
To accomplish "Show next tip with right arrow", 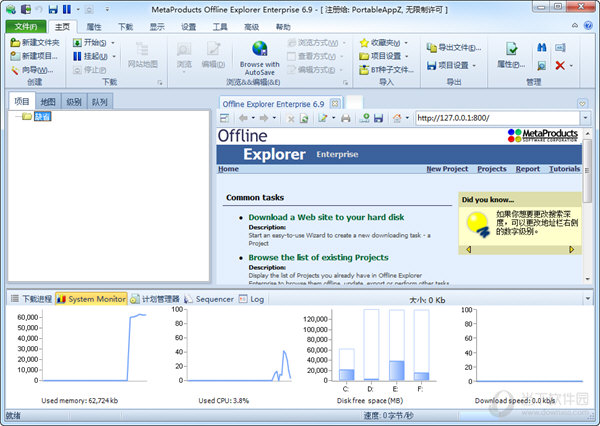I will click(x=572, y=250).
